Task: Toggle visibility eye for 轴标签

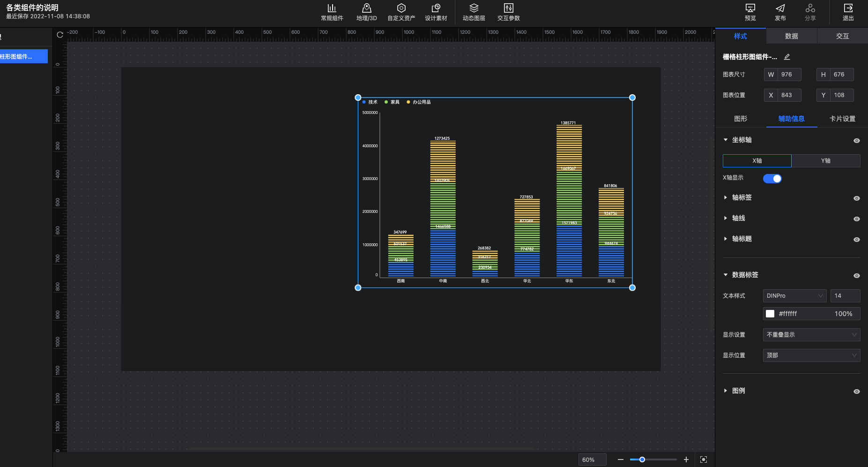Action: (856, 198)
